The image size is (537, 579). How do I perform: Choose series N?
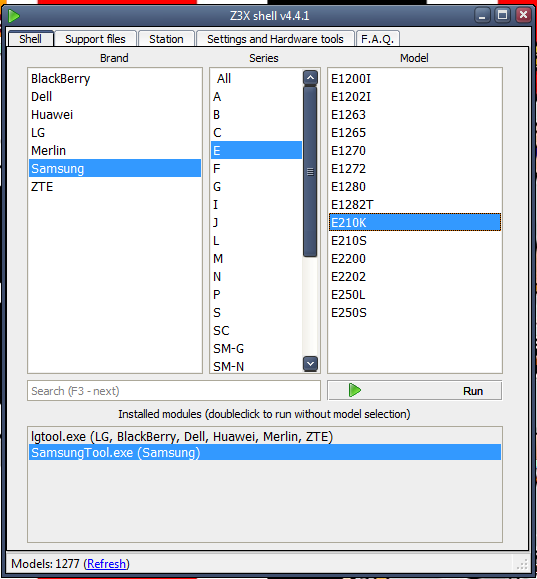256,277
